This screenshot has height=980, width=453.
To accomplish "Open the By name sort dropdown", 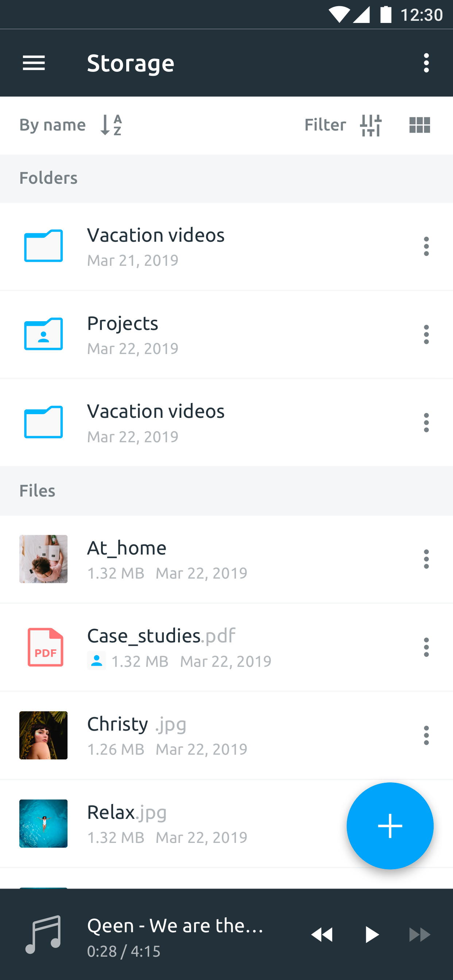I will click(x=53, y=125).
